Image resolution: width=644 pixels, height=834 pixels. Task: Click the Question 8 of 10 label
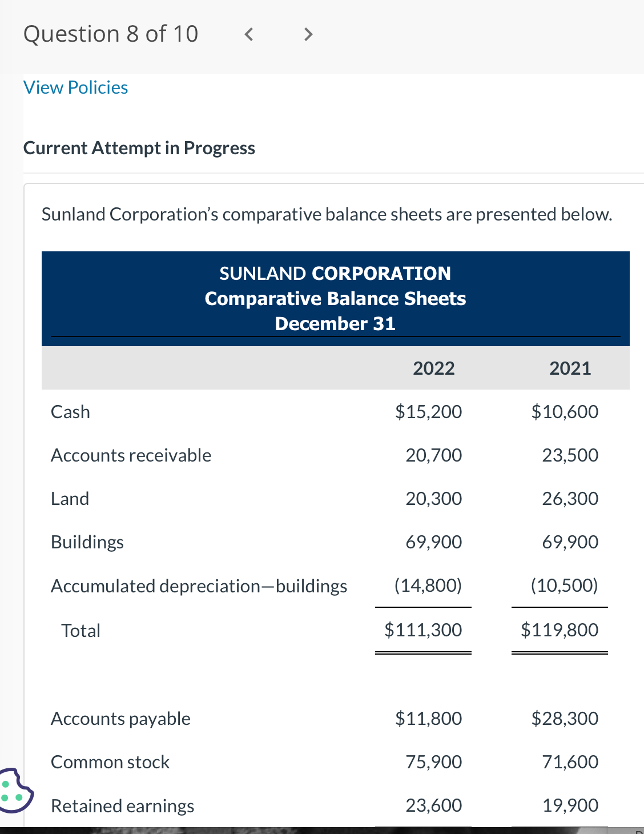110,33
